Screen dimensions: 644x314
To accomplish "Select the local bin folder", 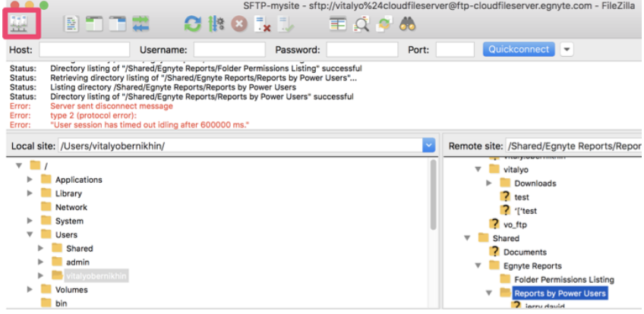I will click(62, 303).
